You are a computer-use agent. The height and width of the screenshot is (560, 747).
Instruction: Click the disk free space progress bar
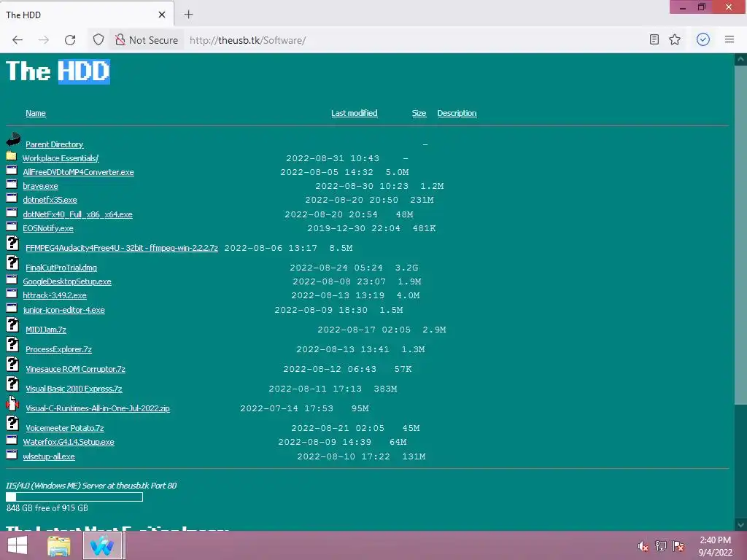pyautogui.click(x=74, y=497)
